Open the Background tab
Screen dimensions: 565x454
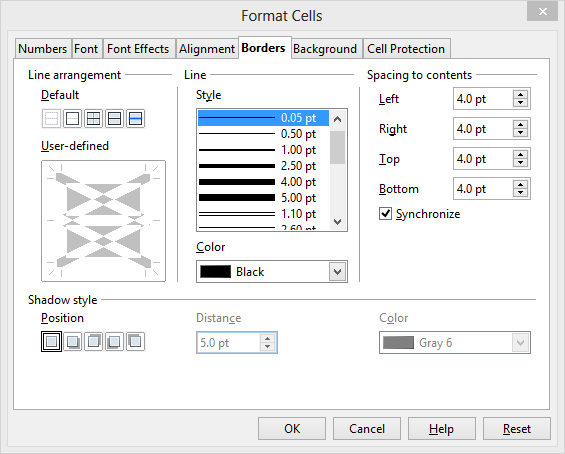coord(325,49)
